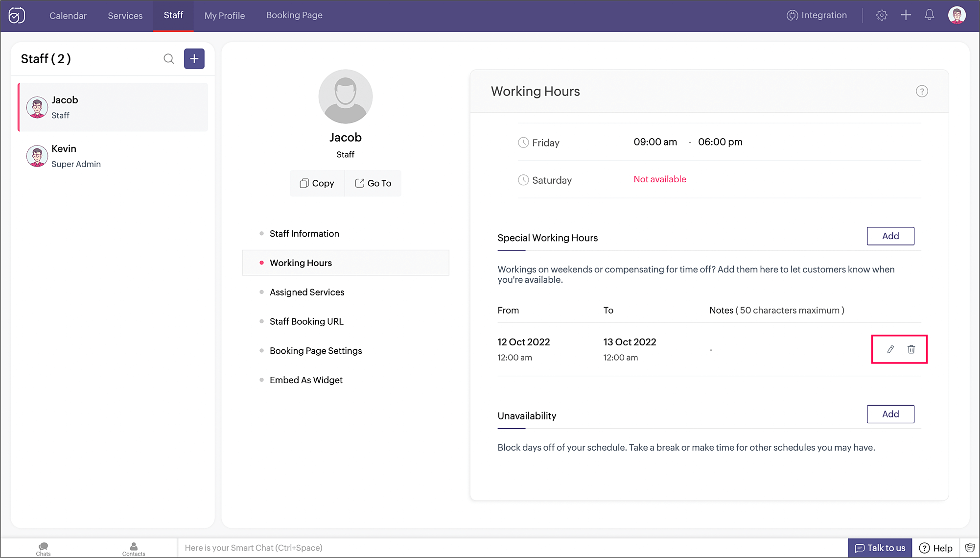Viewport: 980px width, 558px height.
Task: Open the Booking Page tab
Action: 294,15
